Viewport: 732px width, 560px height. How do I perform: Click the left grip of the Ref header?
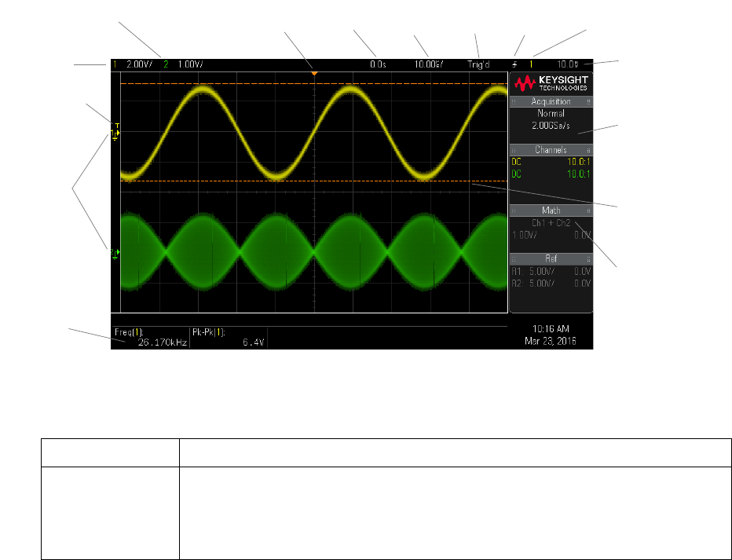point(514,259)
